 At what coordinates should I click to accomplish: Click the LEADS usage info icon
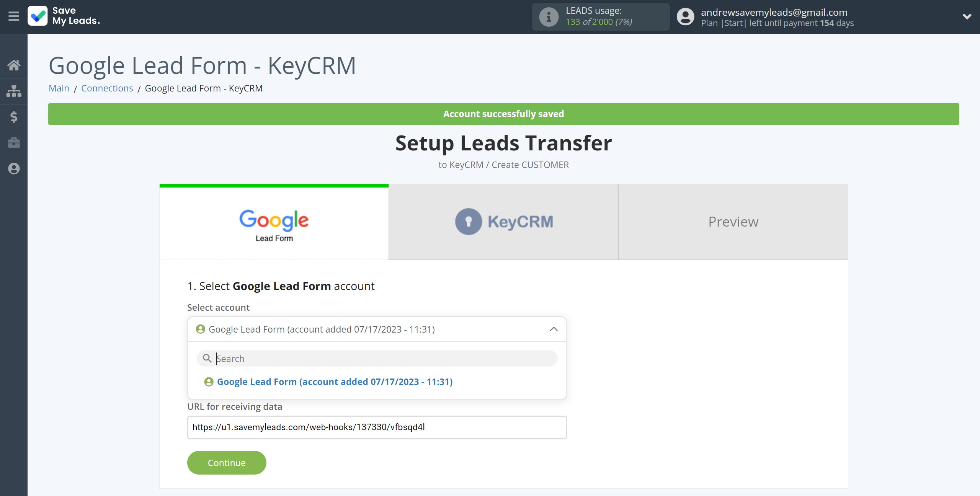[549, 17]
